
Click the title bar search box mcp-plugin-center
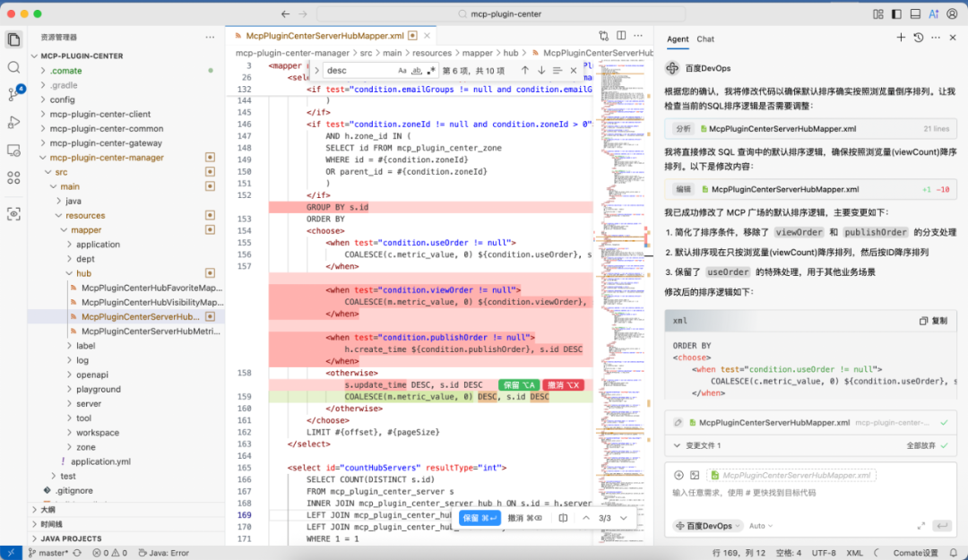[500, 13]
